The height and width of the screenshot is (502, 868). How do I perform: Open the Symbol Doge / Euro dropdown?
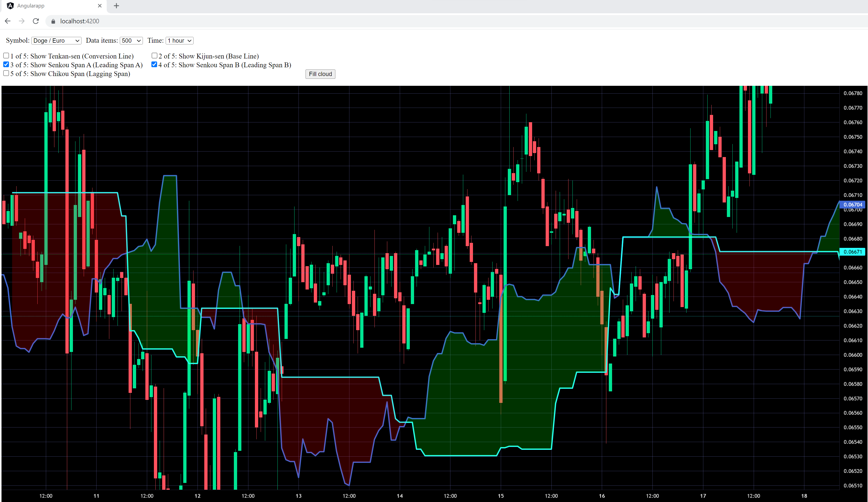[x=56, y=41]
